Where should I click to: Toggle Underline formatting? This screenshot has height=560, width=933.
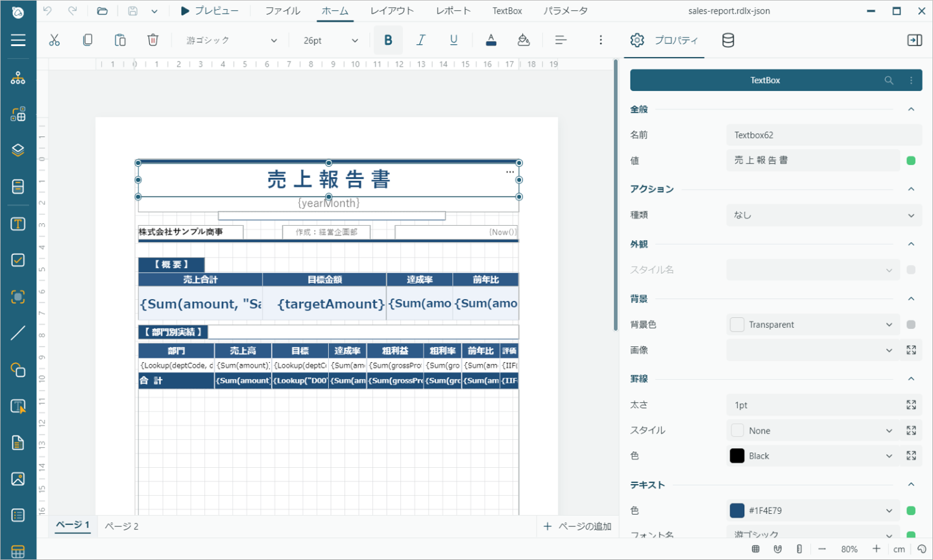click(x=454, y=40)
